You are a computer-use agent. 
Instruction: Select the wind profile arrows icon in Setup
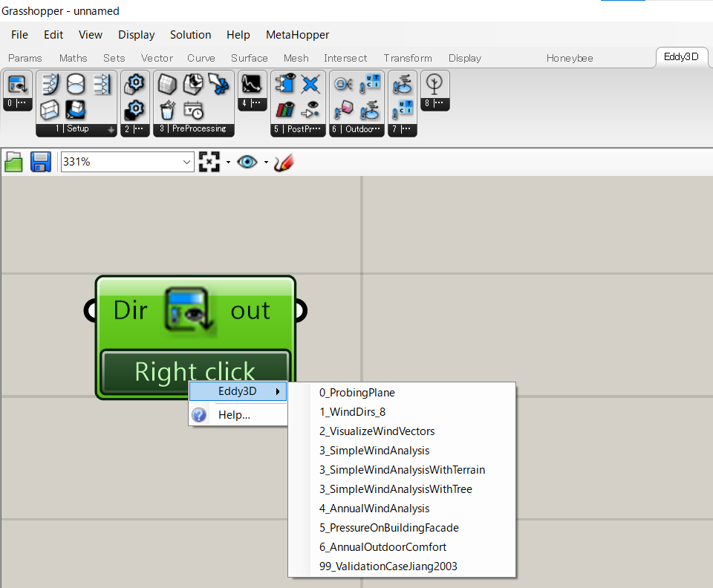50,84
